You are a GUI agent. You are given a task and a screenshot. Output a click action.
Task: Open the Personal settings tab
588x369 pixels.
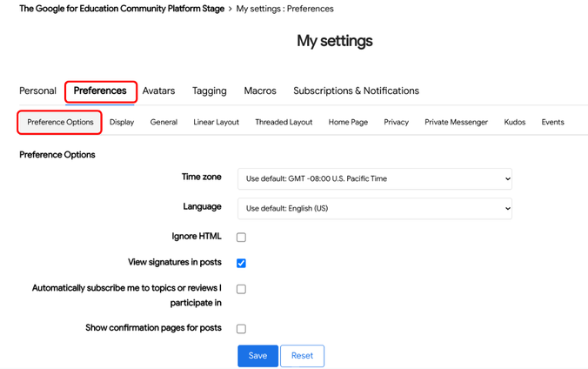coord(37,91)
